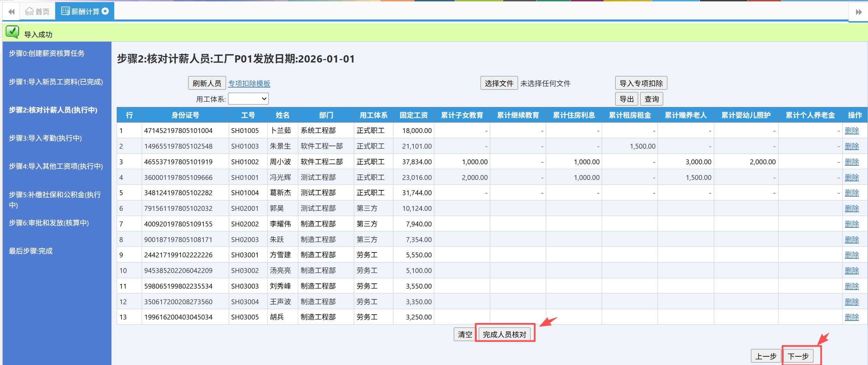Open the 首页 tab
The height and width of the screenshot is (365, 868).
(x=37, y=11)
